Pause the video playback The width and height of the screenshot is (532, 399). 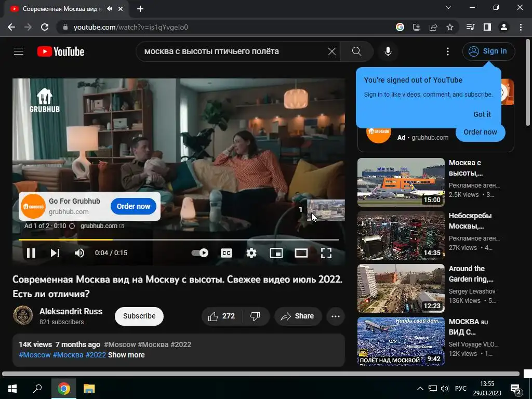click(31, 253)
